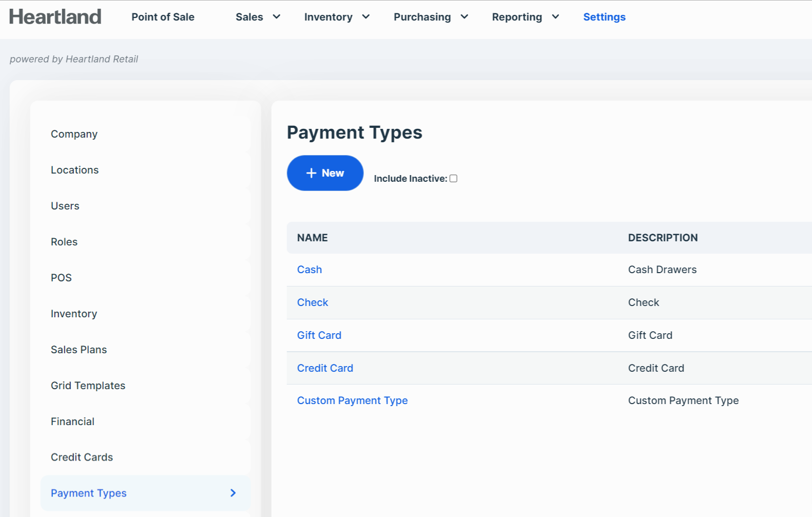Click the NAME column header

pos(313,238)
